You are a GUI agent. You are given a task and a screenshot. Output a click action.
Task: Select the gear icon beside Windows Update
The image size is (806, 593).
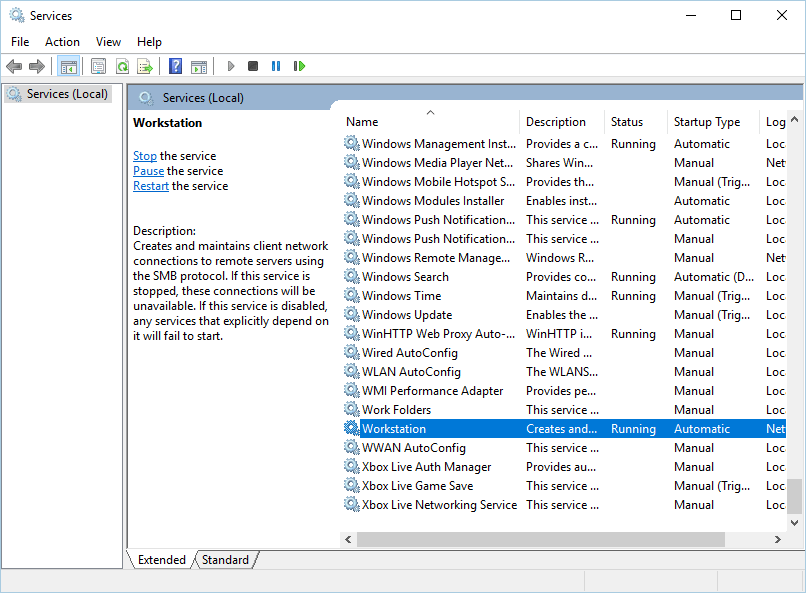point(352,314)
